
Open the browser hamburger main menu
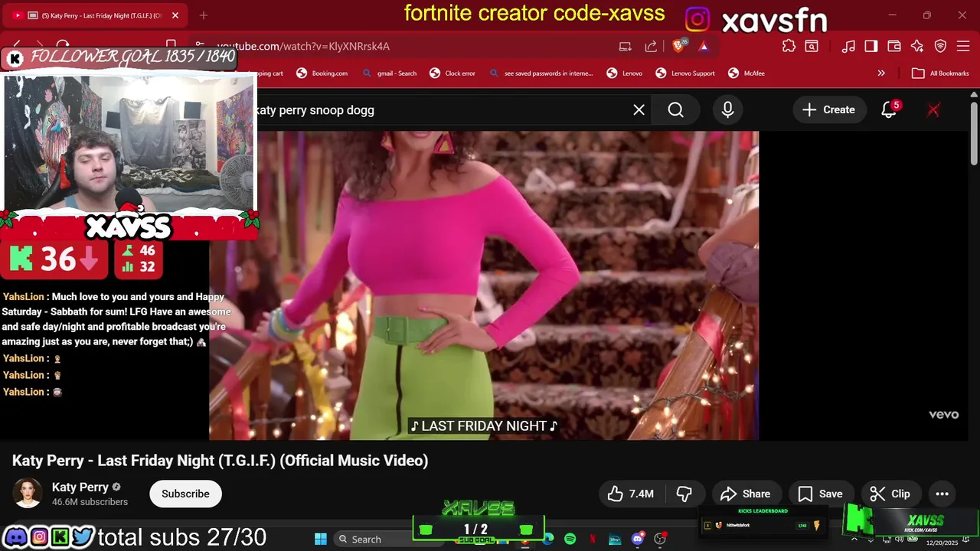pyautogui.click(x=963, y=46)
